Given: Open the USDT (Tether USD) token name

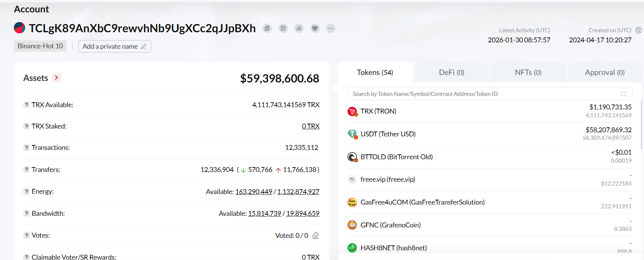Looking at the screenshot, I should [388, 134].
